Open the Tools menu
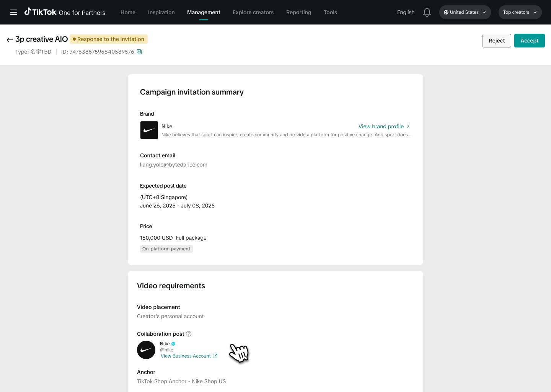This screenshot has width=551, height=392. [x=330, y=12]
